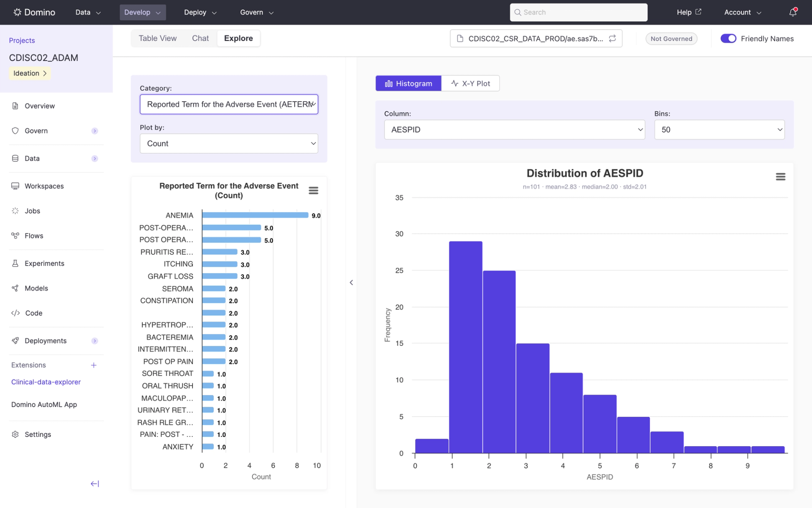Expand the sidebar Data submenu arrow
Viewport: 812px width, 508px height.
tap(95, 158)
